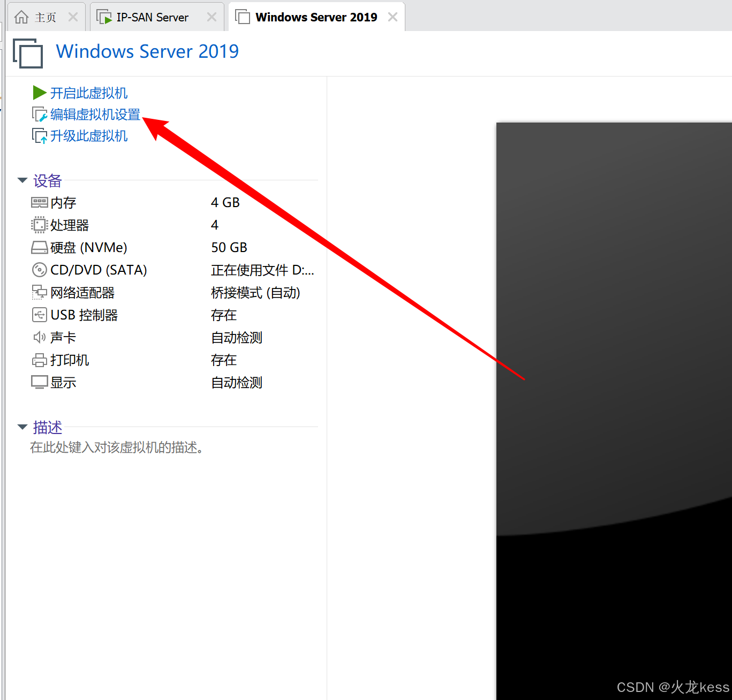This screenshot has width=732, height=700.
Task: Click the running VM icon on IP-SAN Server tab
Action: pos(104,17)
